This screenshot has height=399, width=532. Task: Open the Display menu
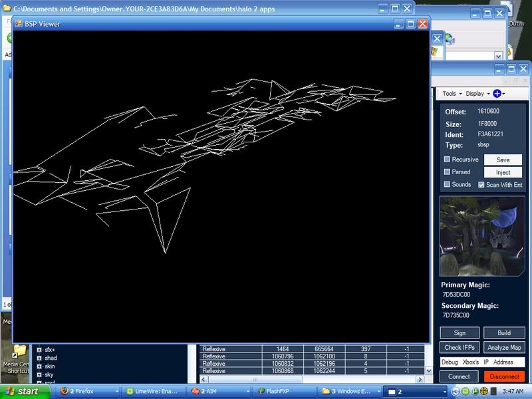477,94
